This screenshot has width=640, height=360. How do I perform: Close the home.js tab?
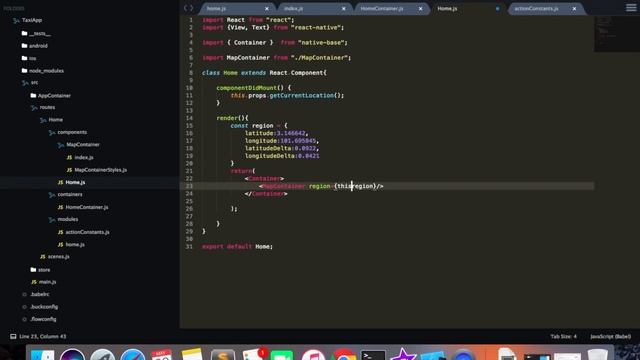(x=267, y=9)
